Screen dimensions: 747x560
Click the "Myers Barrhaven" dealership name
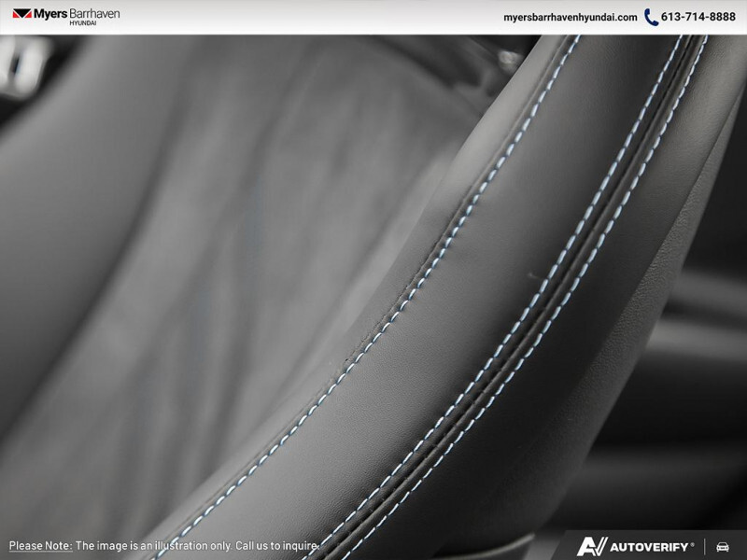[x=78, y=13]
